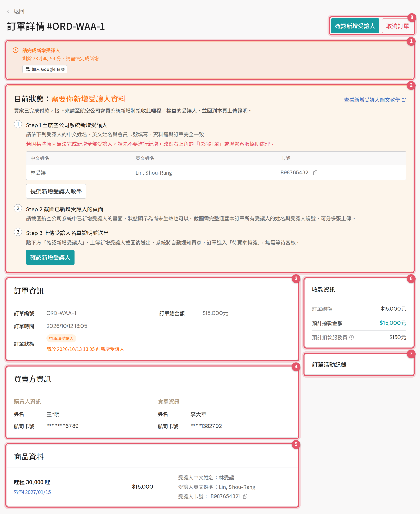Copy the transferee card number in 商品資料
This screenshot has width=420, height=514.
[245, 496]
